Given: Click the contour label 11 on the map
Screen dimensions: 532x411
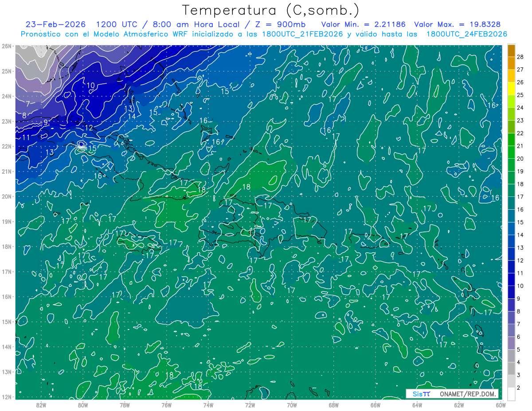Looking at the screenshot, I should (x=26, y=137).
